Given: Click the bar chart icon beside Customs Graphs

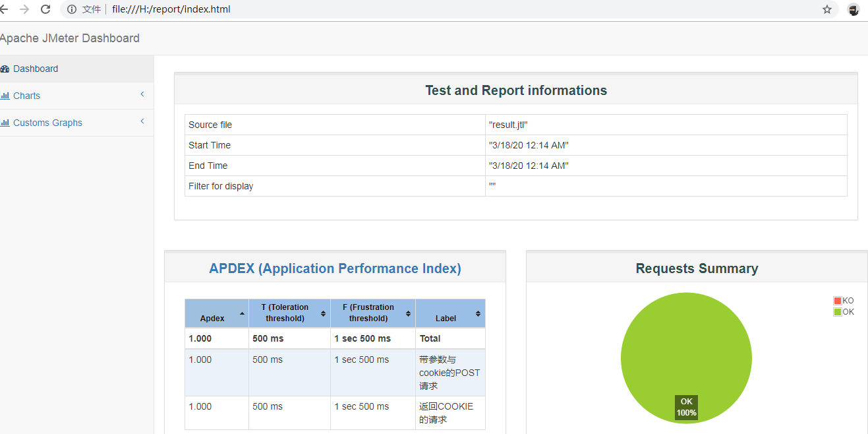Looking at the screenshot, I should (5, 123).
